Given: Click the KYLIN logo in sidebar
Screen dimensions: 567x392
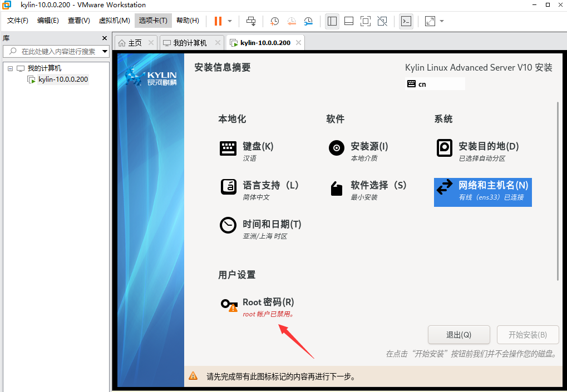Looking at the screenshot, I should coord(151,76).
